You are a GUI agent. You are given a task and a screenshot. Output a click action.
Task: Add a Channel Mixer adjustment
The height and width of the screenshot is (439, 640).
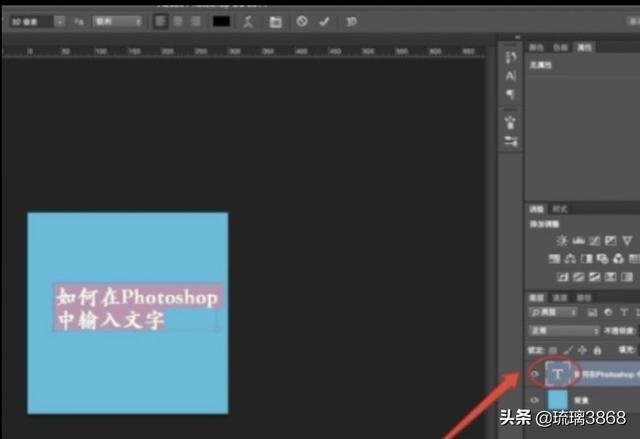tap(619, 259)
